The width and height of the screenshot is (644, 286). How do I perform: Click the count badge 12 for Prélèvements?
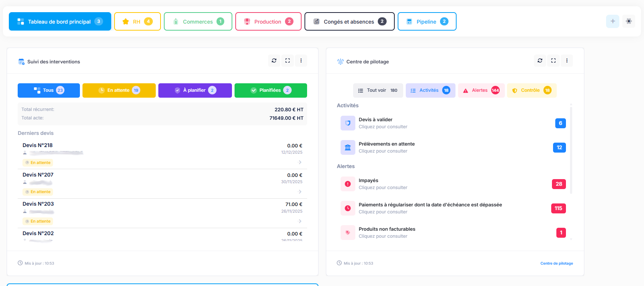pyautogui.click(x=559, y=147)
